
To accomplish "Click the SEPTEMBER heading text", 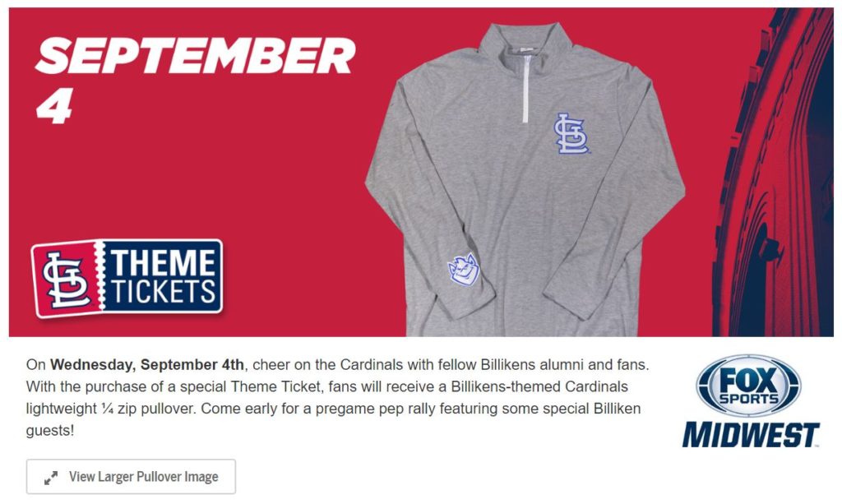I will tap(196, 56).
